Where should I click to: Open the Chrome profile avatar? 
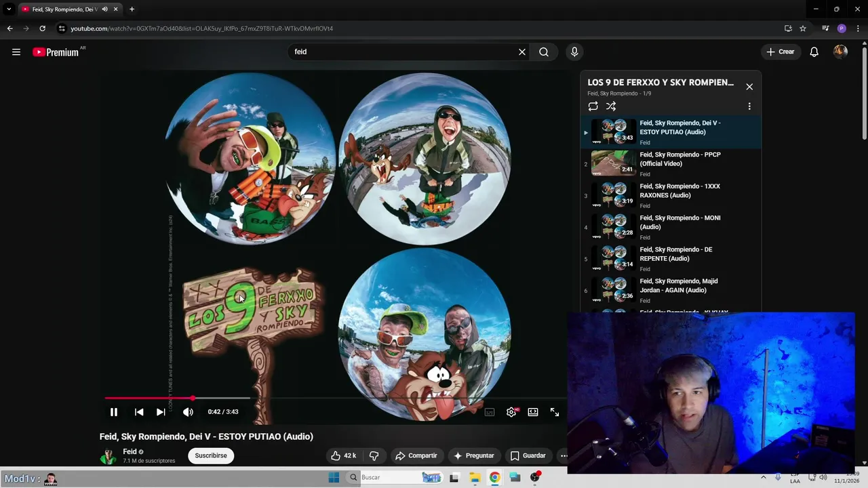pos(842,28)
